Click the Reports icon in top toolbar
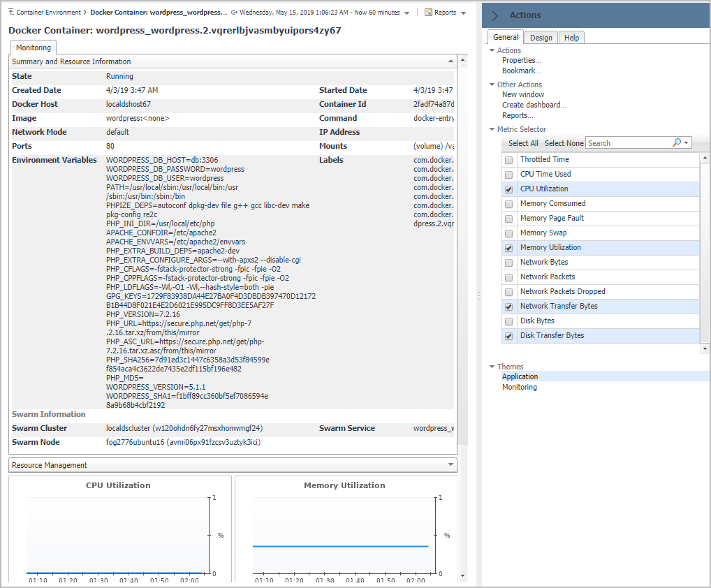This screenshot has height=588, width=711. (429, 13)
